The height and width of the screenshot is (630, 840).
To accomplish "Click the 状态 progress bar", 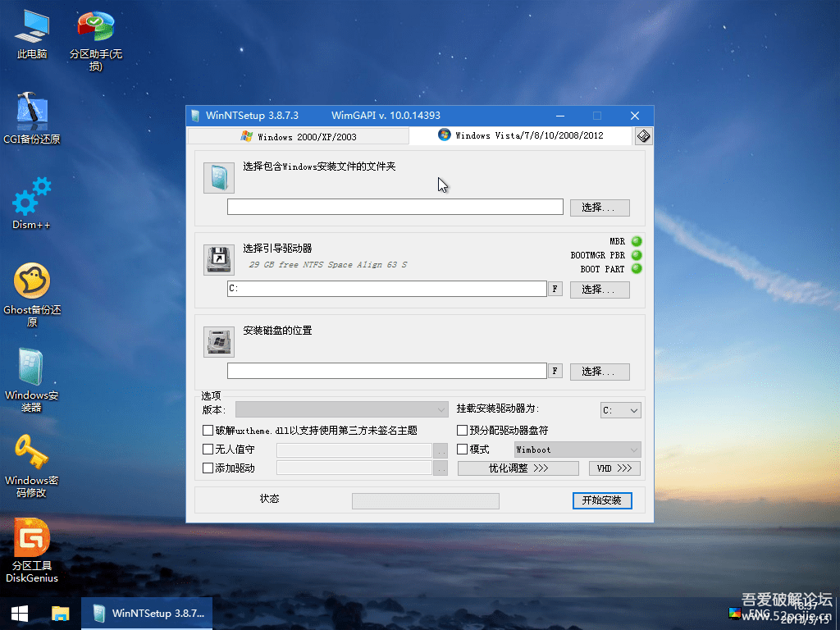I will tap(426, 501).
